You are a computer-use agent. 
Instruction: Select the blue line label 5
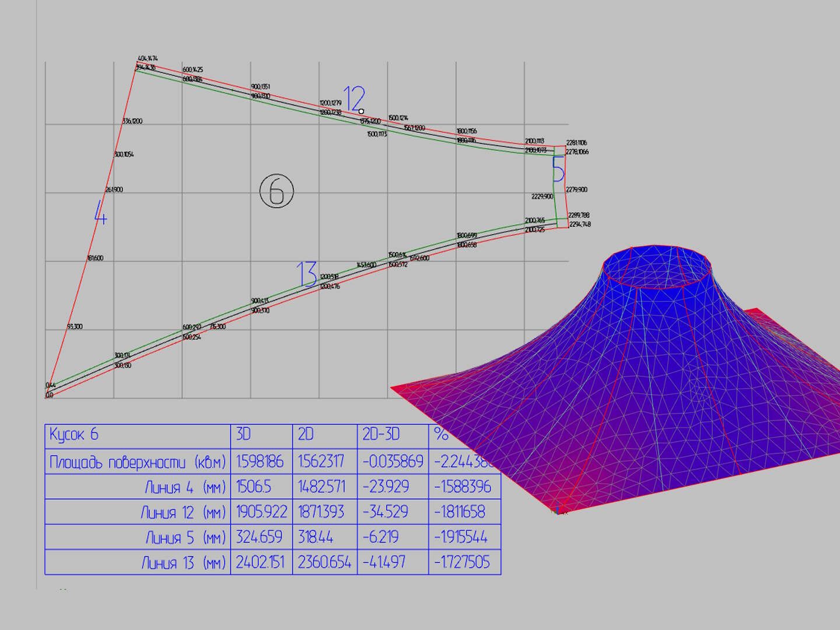(x=558, y=169)
